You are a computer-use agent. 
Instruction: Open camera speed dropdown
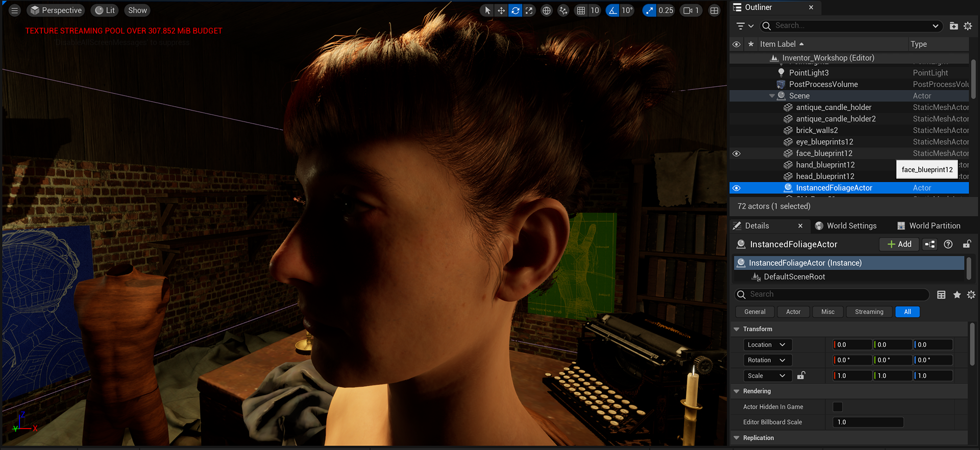(x=691, y=10)
